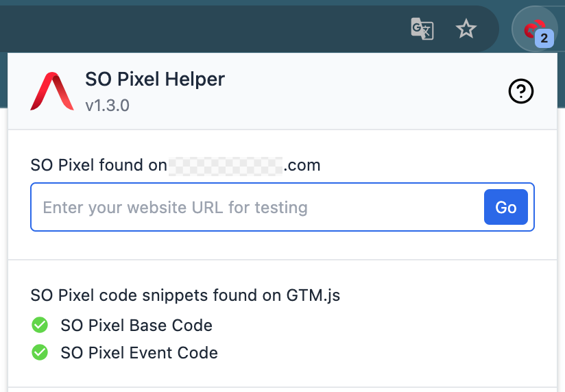Screen dimensions: 565x392
Task: Click the red SO Pixel Helper logo
Action: [52, 91]
